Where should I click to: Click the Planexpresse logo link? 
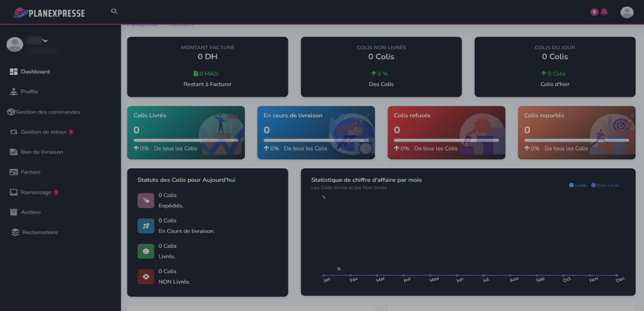pyautogui.click(x=49, y=12)
